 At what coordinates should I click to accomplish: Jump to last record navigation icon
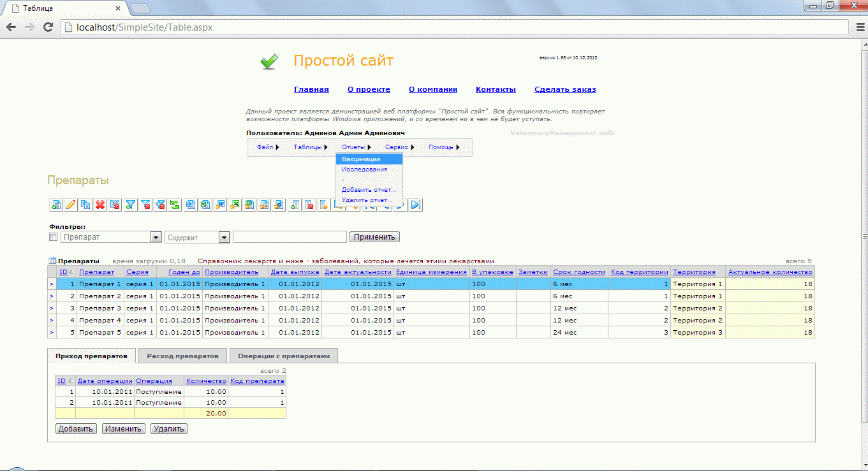pyautogui.click(x=415, y=205)
